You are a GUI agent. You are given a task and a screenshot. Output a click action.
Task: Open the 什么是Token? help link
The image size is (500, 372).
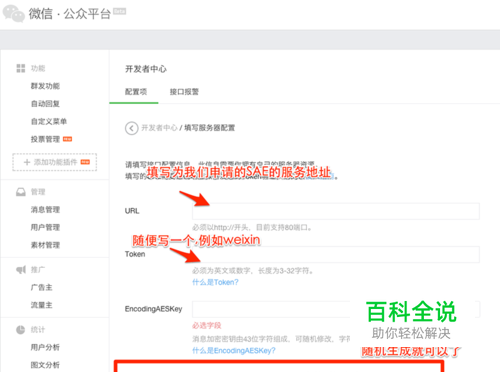click(215, 282)
